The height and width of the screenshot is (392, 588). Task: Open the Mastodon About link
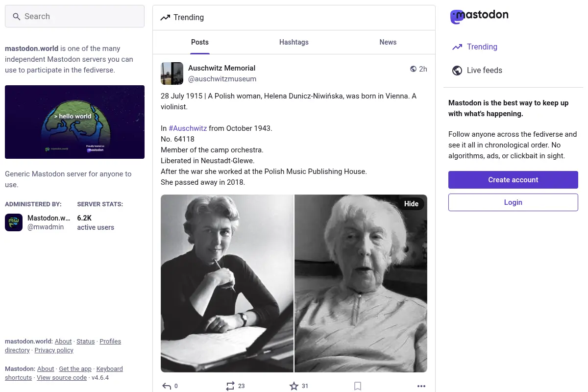46,369
